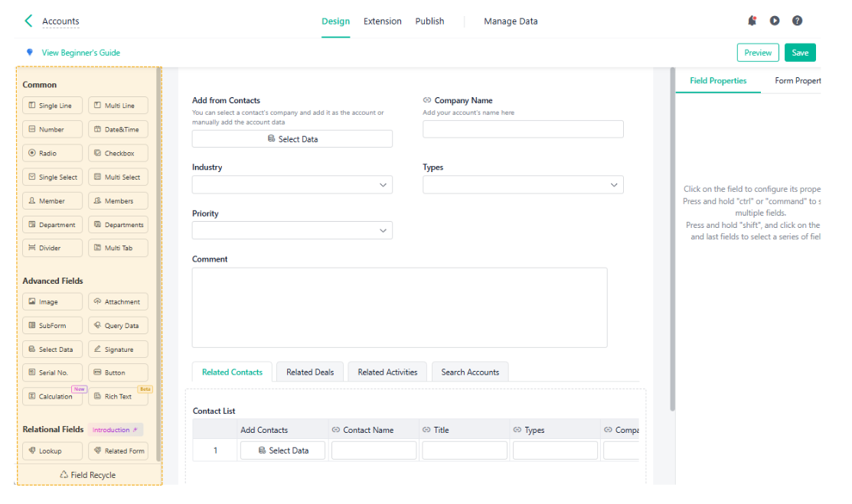This screenshot has height=504, width=852.
Task: Add a Lookup relational field
Action: [x=52, y=450]
